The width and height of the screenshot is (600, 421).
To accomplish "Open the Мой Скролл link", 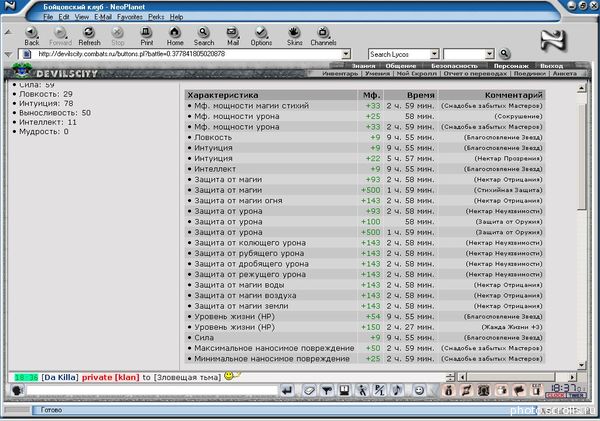I will pos(417,73).
